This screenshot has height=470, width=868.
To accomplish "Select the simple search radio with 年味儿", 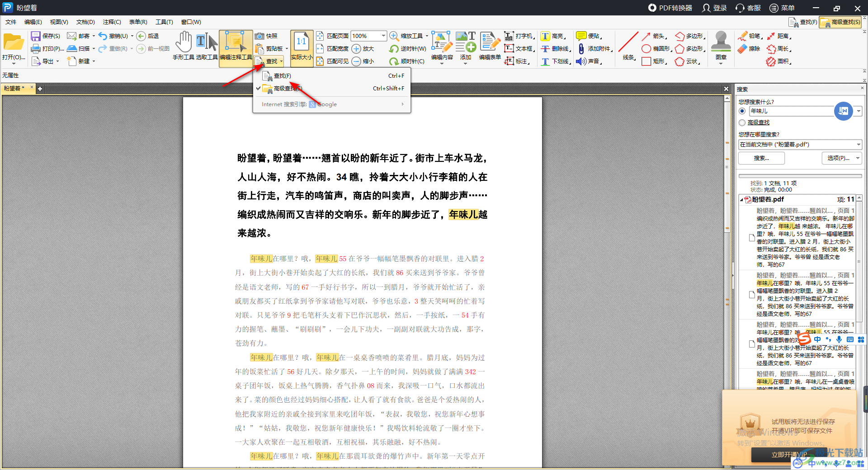I will click(742, 111).
